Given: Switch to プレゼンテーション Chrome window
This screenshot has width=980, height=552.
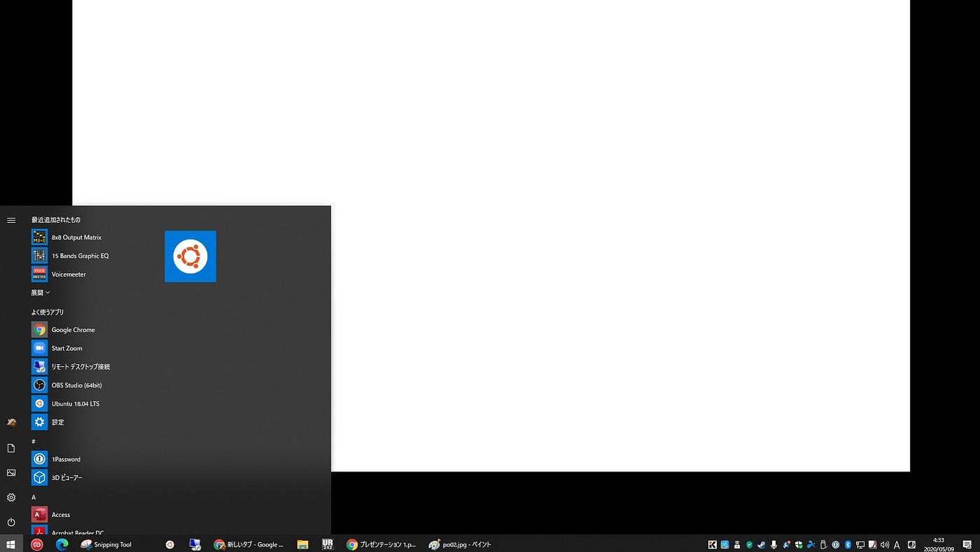Looking at the screenshot, I should (381, 544).
